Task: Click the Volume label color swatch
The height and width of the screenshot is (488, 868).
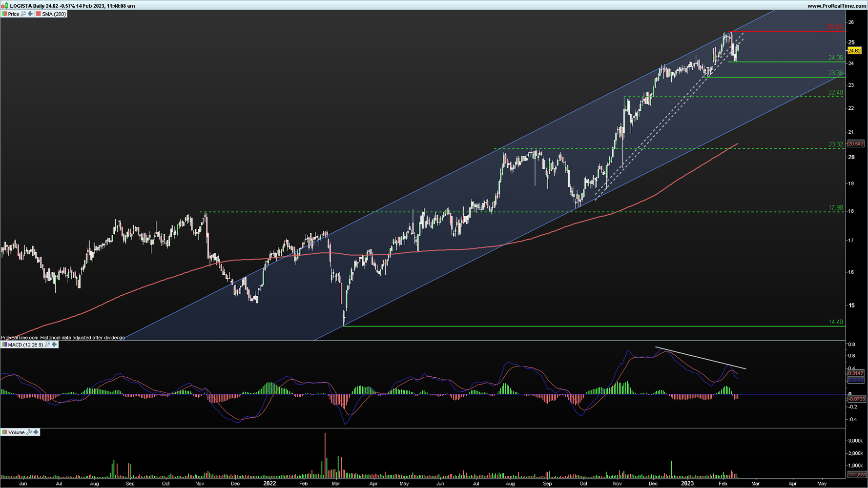Action: point(4,432)
